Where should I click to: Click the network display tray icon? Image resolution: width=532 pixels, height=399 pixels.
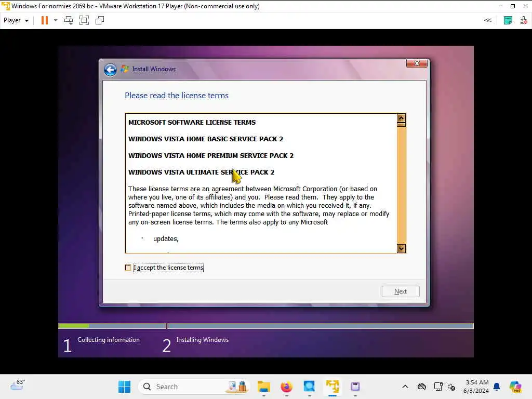tap(438, 387)
